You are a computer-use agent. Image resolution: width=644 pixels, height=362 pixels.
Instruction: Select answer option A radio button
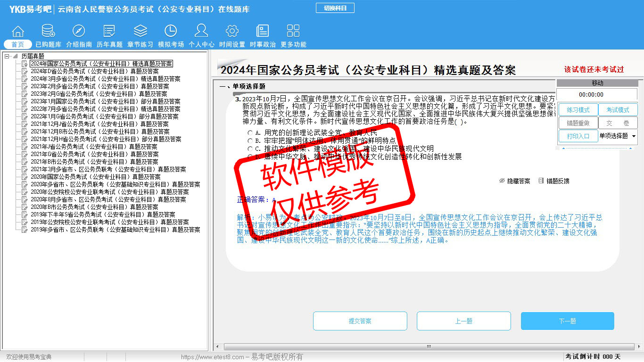tap(250, 133)
